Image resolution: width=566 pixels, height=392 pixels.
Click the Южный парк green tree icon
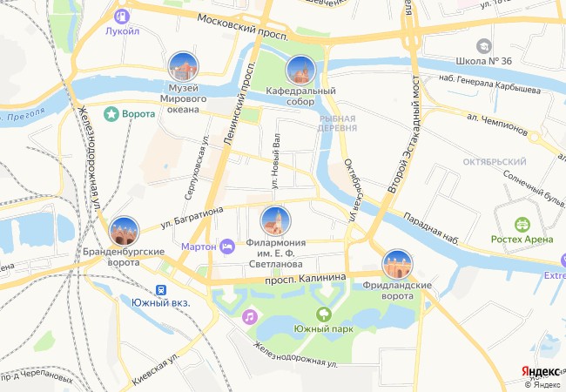pos(324,314)
